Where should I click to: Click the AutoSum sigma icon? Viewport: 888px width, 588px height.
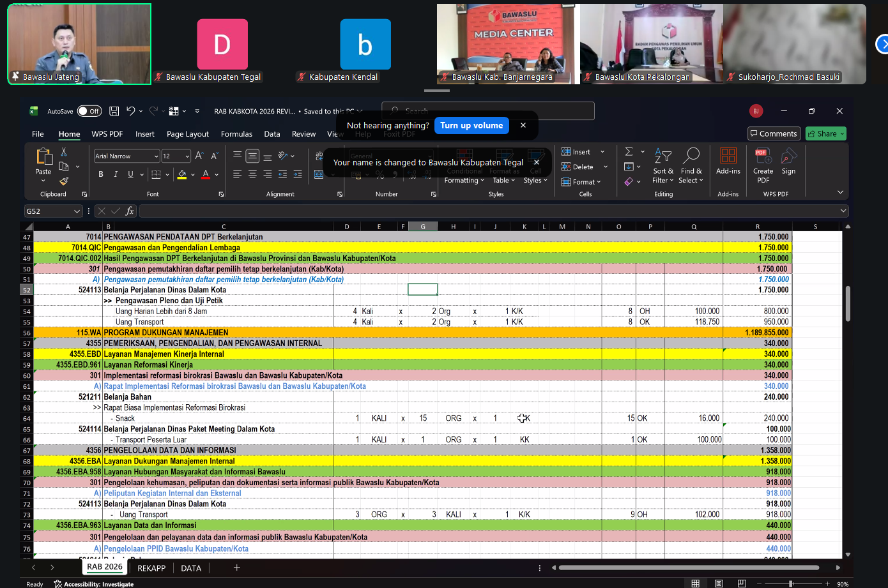629,152
